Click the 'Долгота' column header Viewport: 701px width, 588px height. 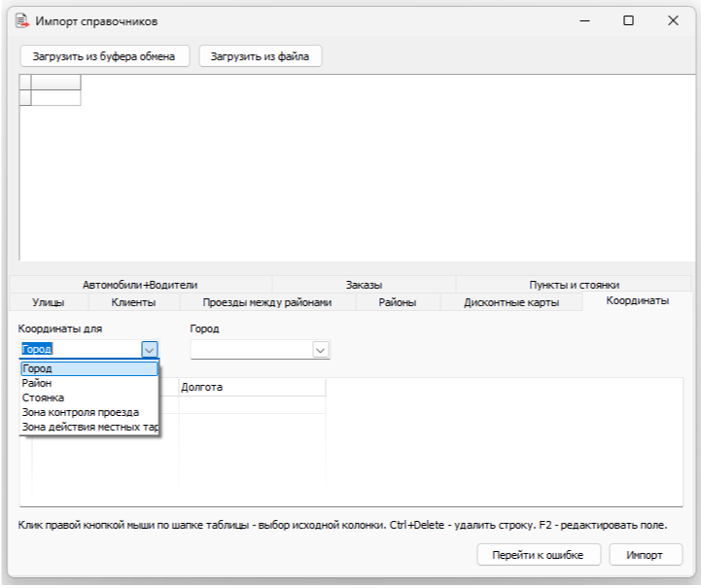tap(251, 387)
